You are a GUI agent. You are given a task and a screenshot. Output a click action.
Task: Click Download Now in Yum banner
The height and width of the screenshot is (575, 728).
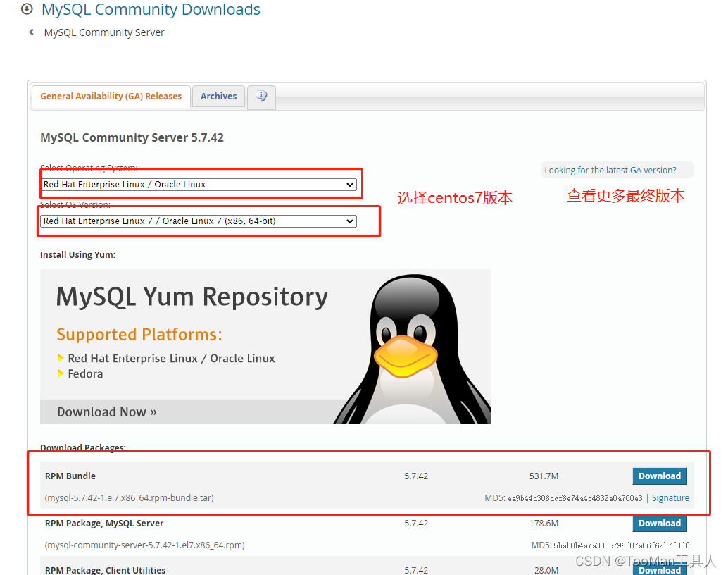coord(107,412)
